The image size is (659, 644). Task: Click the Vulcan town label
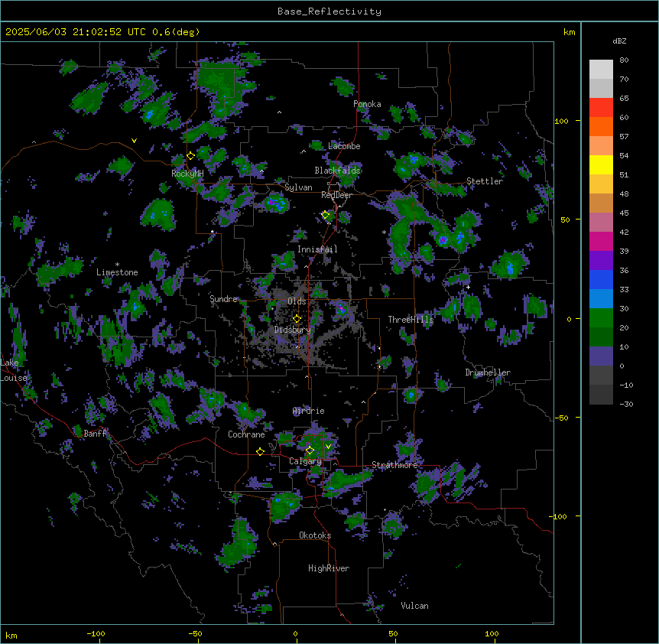414,606
